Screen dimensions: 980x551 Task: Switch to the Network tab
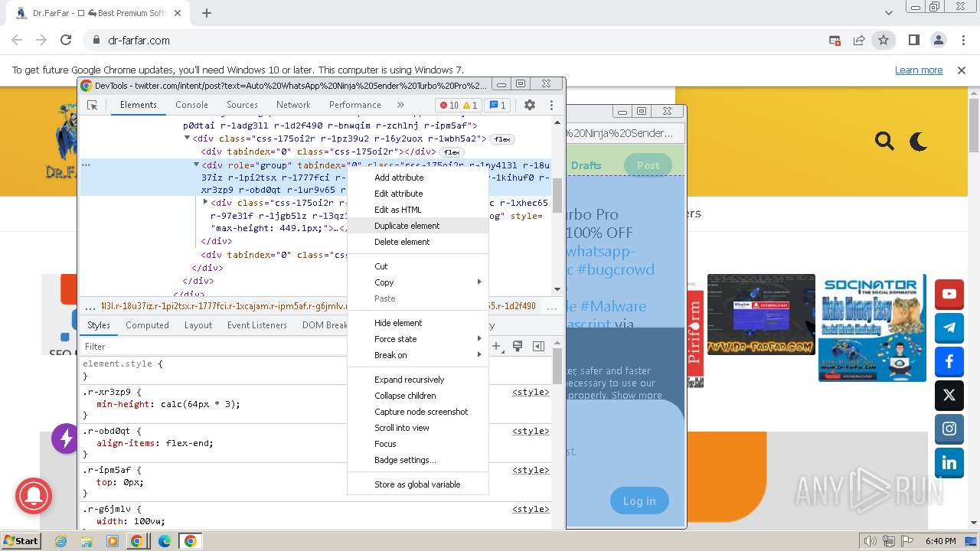(293, 105)
